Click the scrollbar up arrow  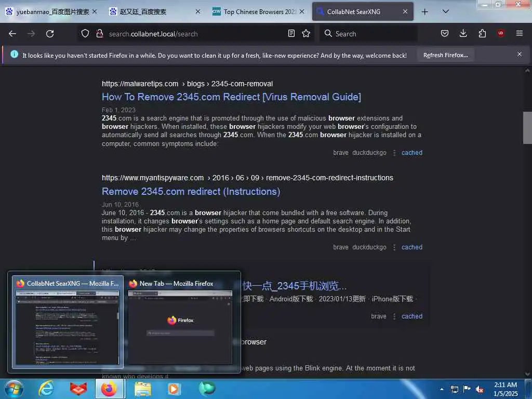[527, 71]
